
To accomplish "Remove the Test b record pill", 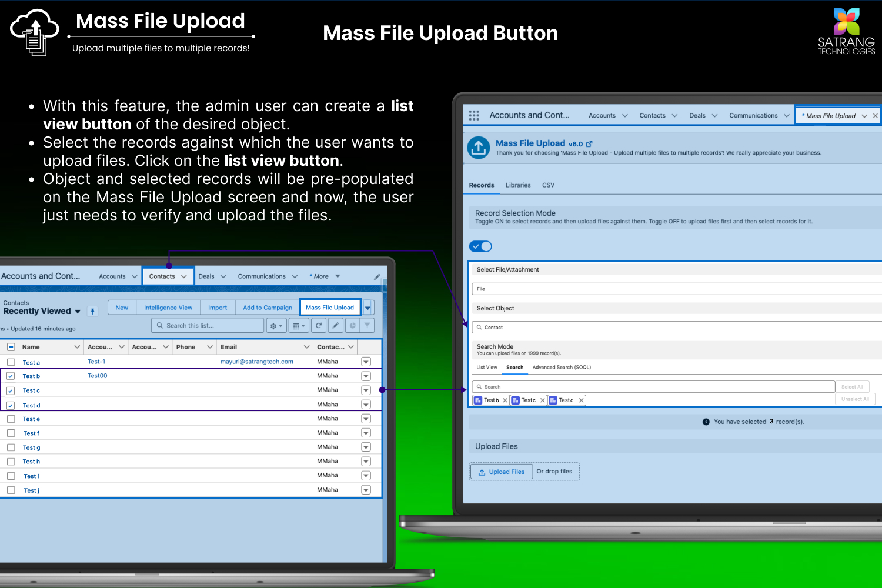I will pyautogui.click(x=505, y=400).
